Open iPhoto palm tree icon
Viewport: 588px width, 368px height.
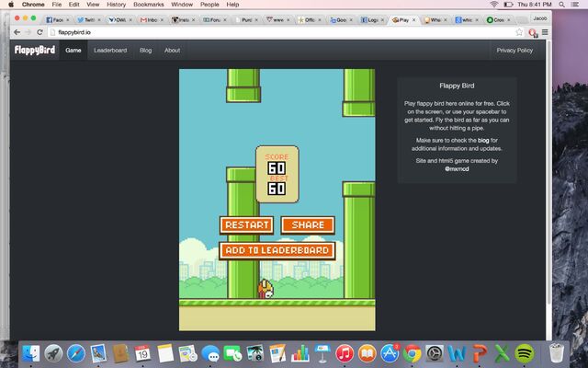click(255, 353)
